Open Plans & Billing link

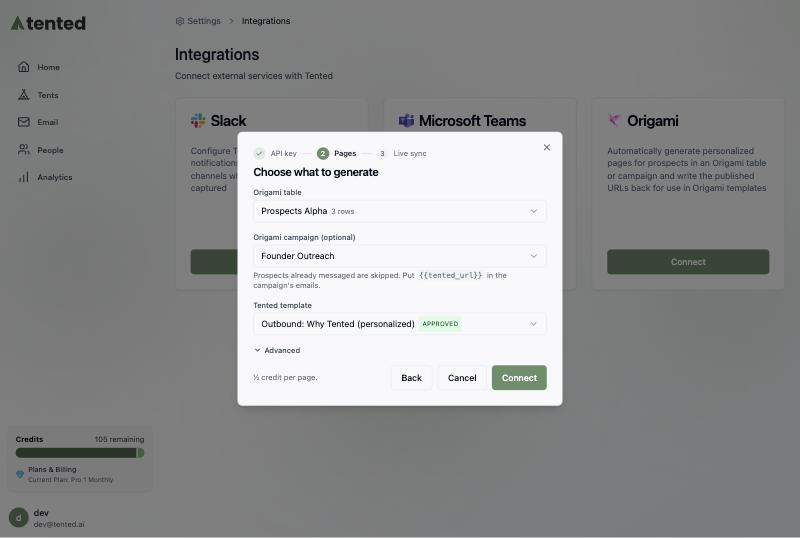click(x=52, y=469)
